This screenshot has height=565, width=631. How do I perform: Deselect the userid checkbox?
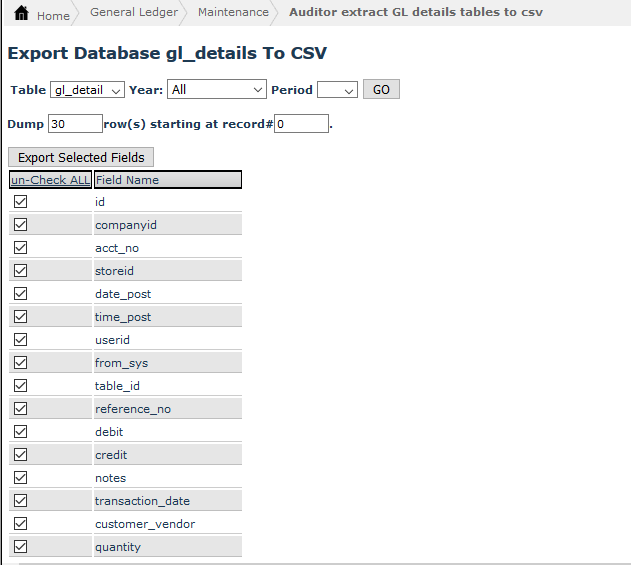click(x=20, y=340)
